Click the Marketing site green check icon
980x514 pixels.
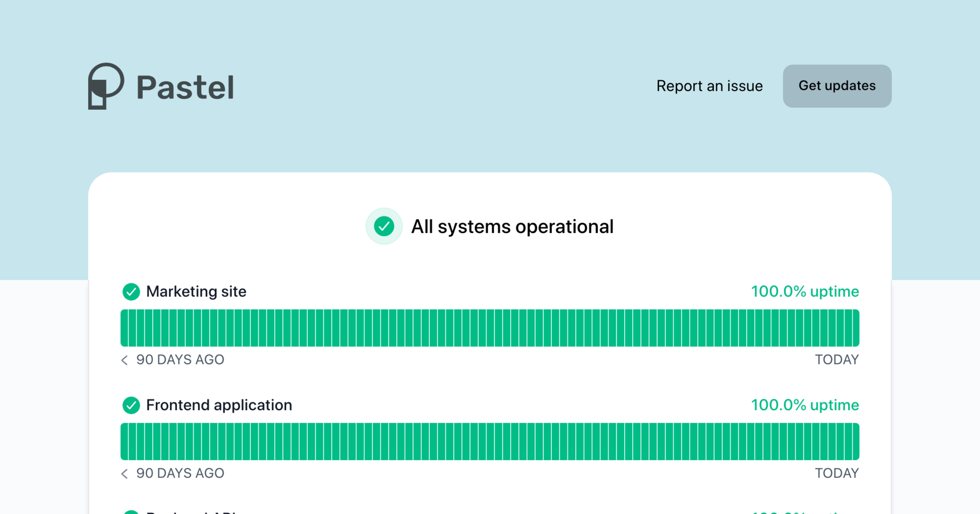coord(131,292)
